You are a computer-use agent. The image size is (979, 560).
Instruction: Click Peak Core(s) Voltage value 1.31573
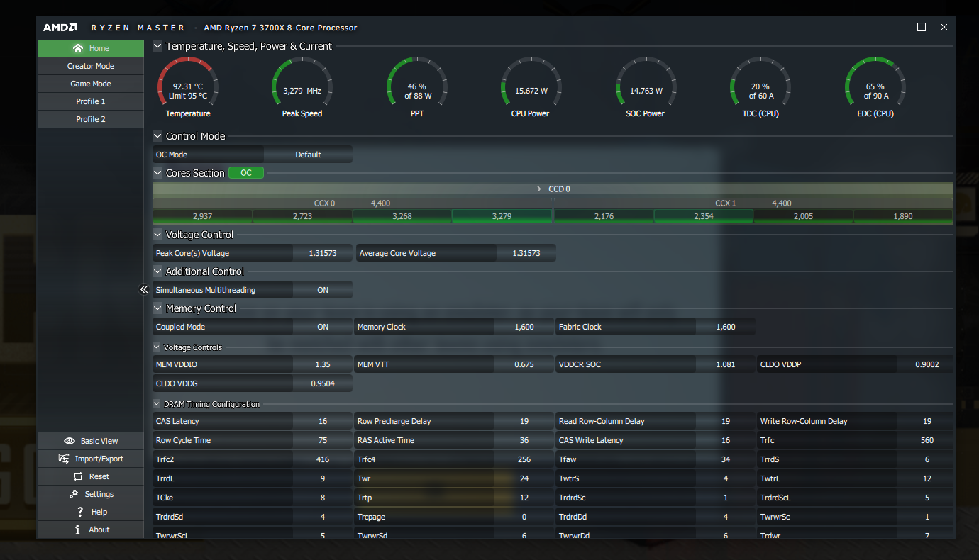coord(323,253)
